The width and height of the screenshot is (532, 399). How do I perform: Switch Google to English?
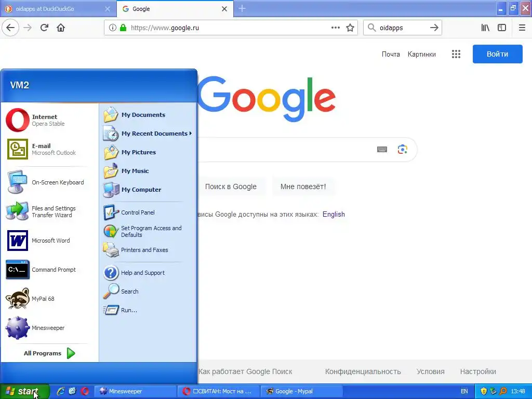point(334,215)
